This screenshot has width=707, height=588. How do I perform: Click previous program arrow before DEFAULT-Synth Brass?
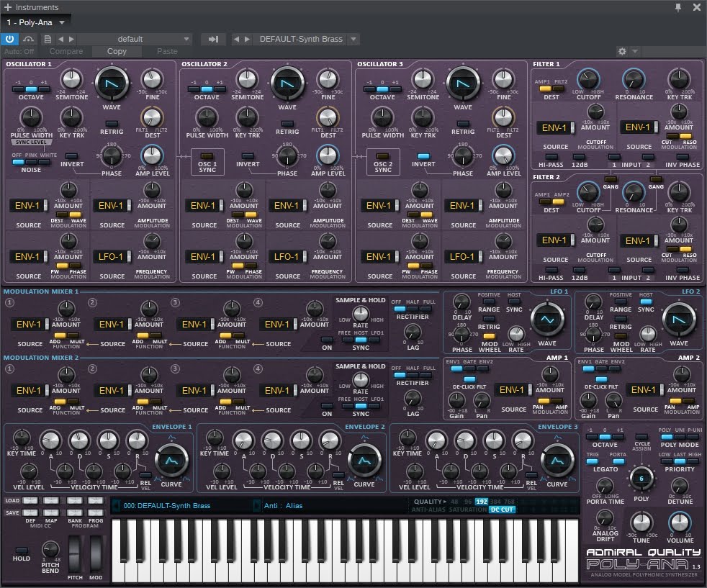pos(236,39)
